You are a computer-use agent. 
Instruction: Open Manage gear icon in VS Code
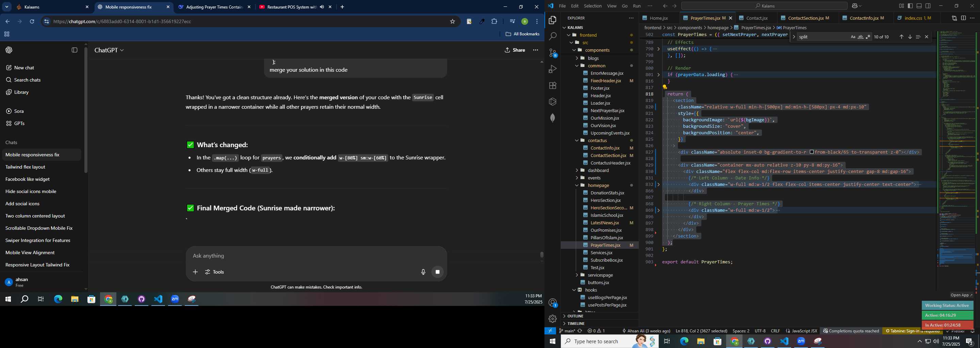tap(552, 319)
